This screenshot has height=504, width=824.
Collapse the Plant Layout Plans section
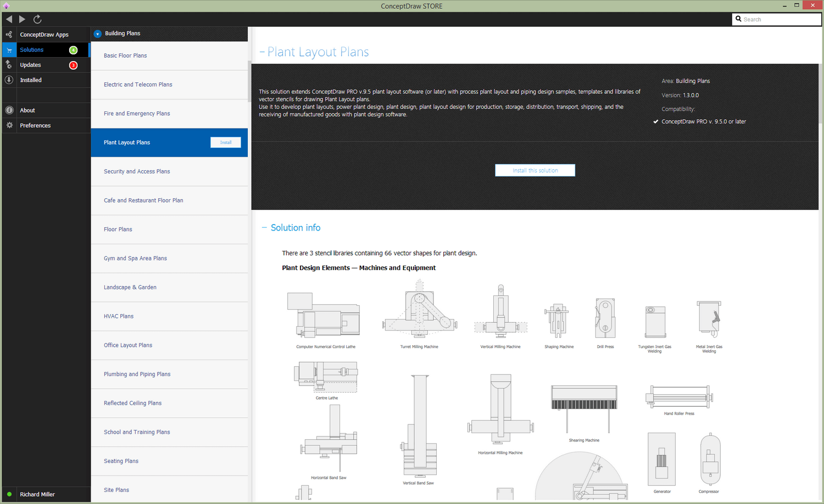[x=262, y=52]
